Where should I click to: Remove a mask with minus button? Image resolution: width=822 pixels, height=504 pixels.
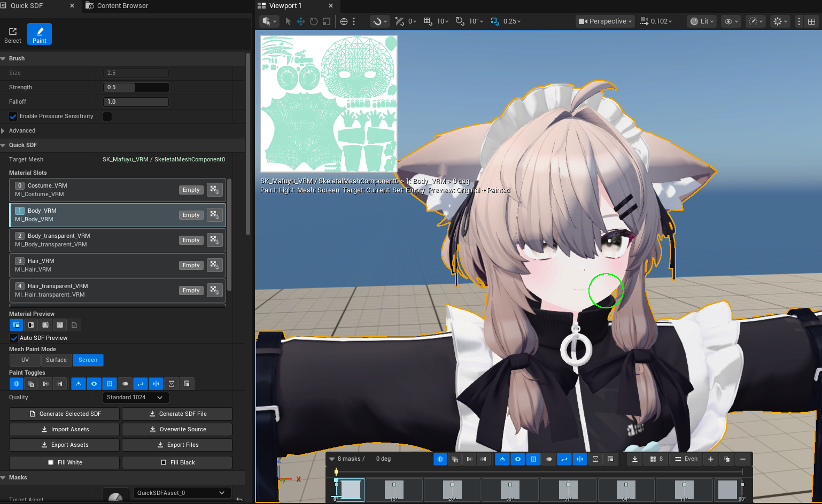[742, 459]
